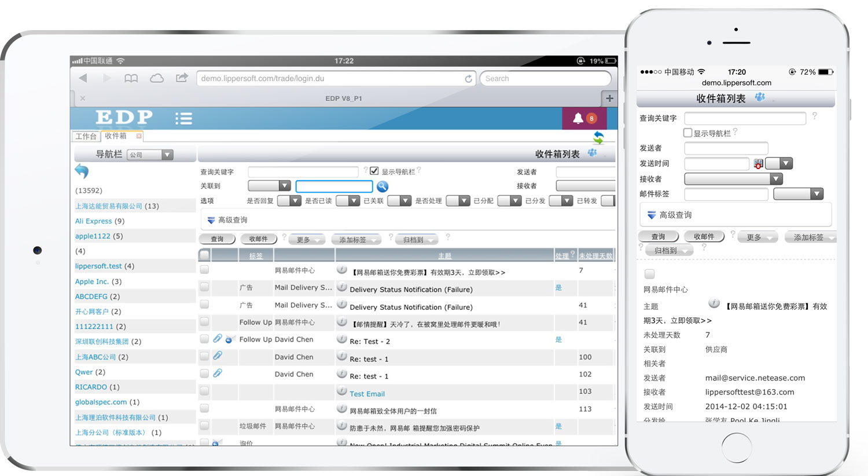This screenshot has width=868, height=476.
Task: Click the 查询关键字 input field on the tablet
Action: (303, 172)
